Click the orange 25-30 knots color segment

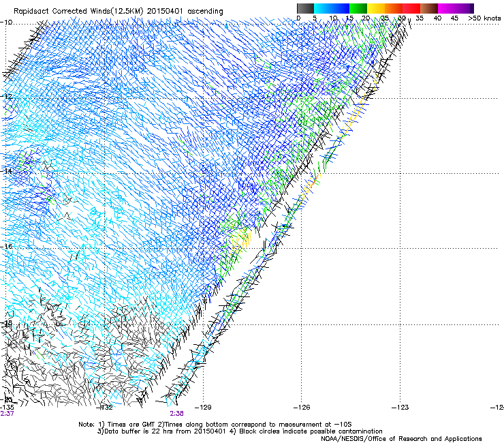coord(394,8)
